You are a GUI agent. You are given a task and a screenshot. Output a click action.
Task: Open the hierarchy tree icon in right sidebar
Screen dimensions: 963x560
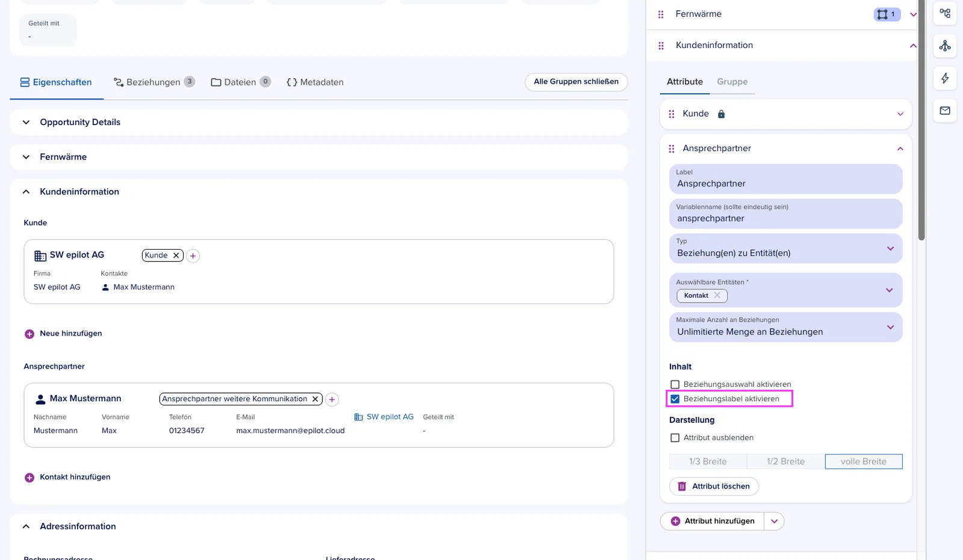(x=945, y=46)
